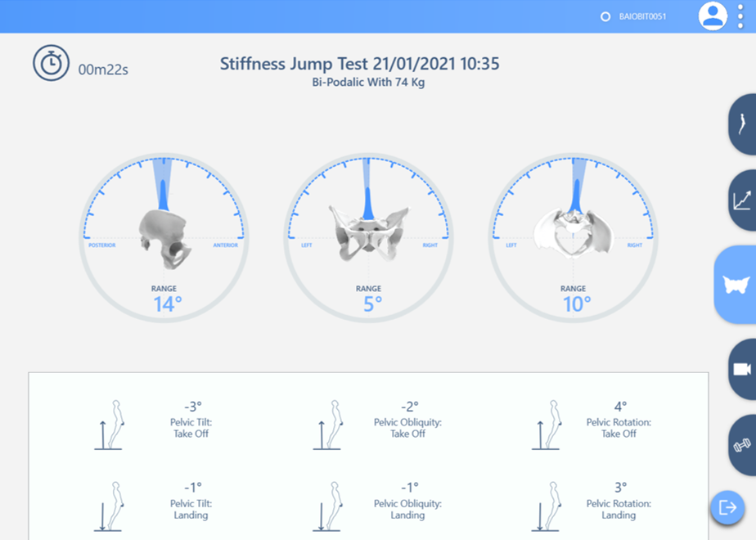The height and width of the screenshot is (540, 756).
Task: Click the 10° range value
Action: click(x=577, y=304)
